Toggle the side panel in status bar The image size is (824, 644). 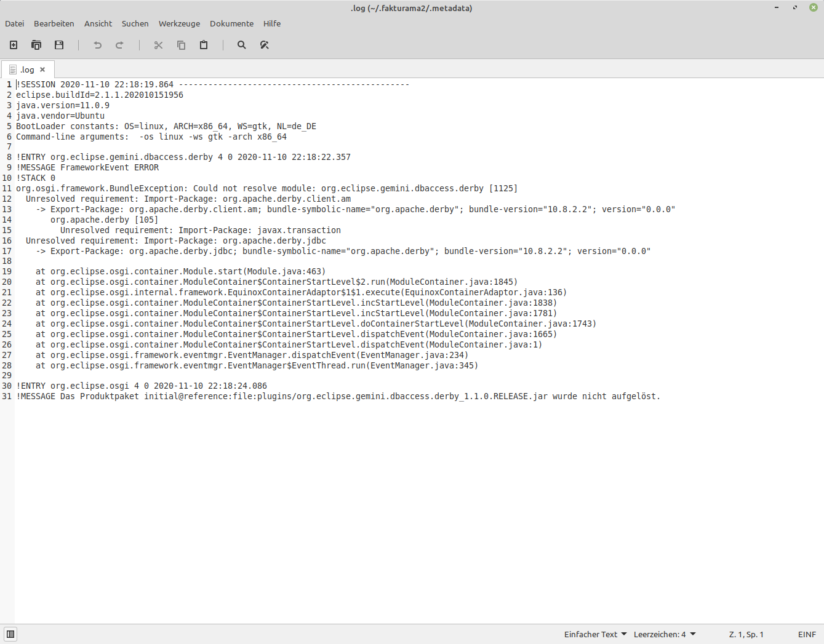coord(10,634)
